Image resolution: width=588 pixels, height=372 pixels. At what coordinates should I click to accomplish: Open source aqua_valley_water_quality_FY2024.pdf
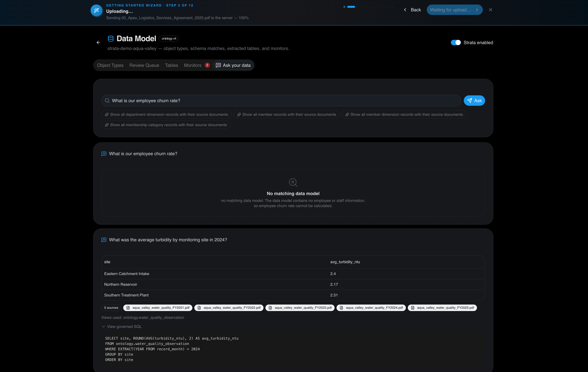click(371, 308)
